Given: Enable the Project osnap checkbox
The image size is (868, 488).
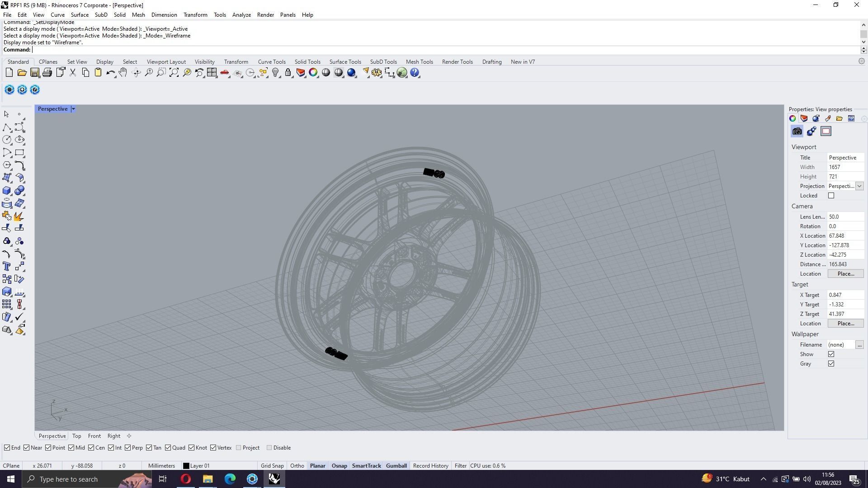Looking at the screenshot, I should coord(239,448).
